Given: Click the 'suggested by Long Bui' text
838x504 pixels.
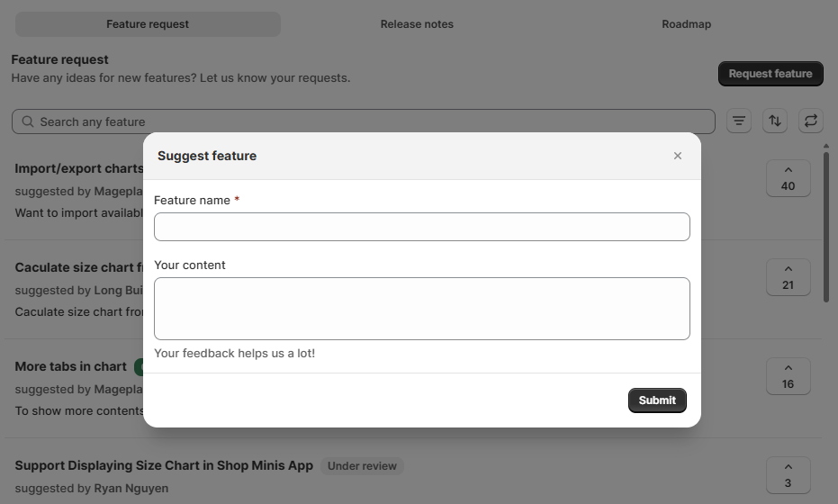Looking at the screenshot, I should [x=79, y=290].
